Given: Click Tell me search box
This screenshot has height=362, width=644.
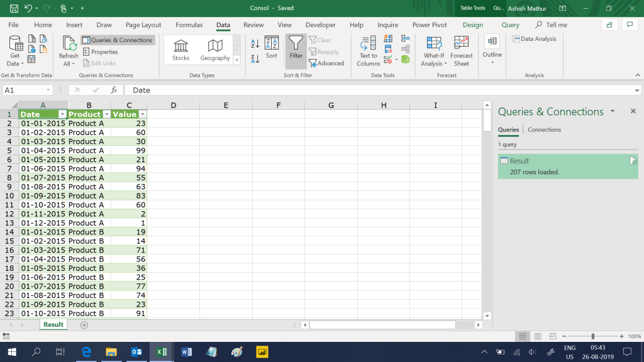Looking at the screenshot, I should pos(551,25).
